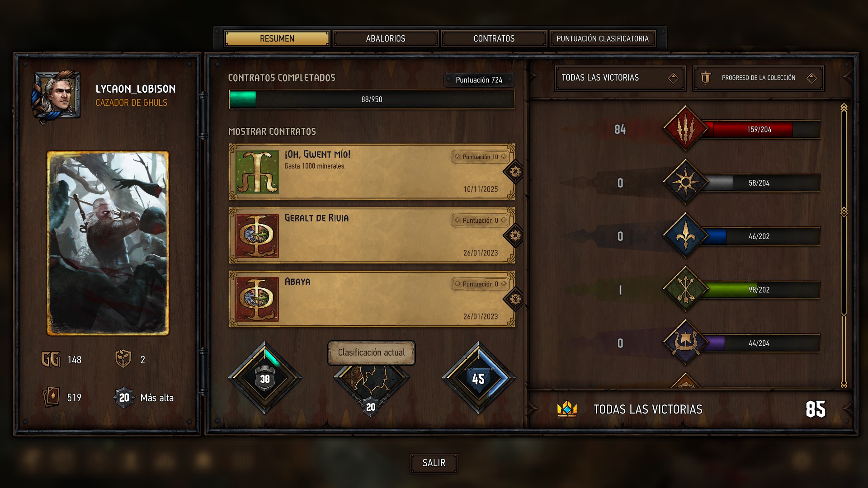Screen dimensions: 868x488
Task: Open the Puntuación clasificatoria tab
Action: tap(603, 39)
